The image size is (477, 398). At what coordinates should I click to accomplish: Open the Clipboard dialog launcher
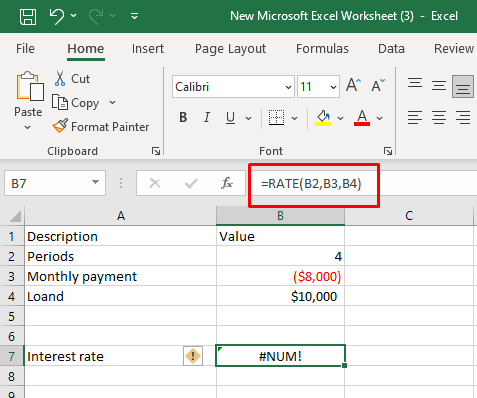click(x=156, y=151)
